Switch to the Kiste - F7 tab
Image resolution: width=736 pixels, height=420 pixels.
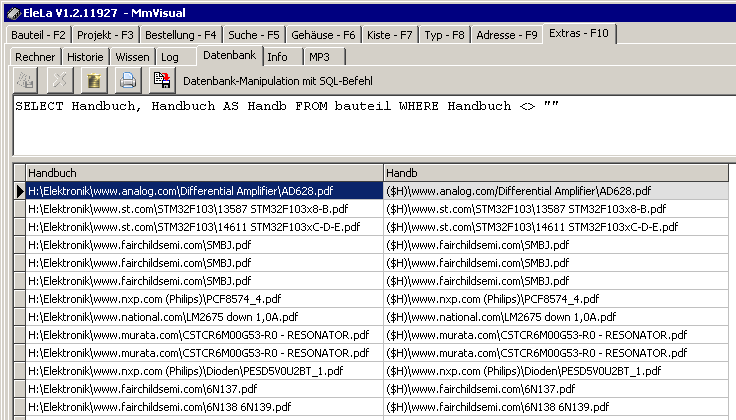(390, 35)
